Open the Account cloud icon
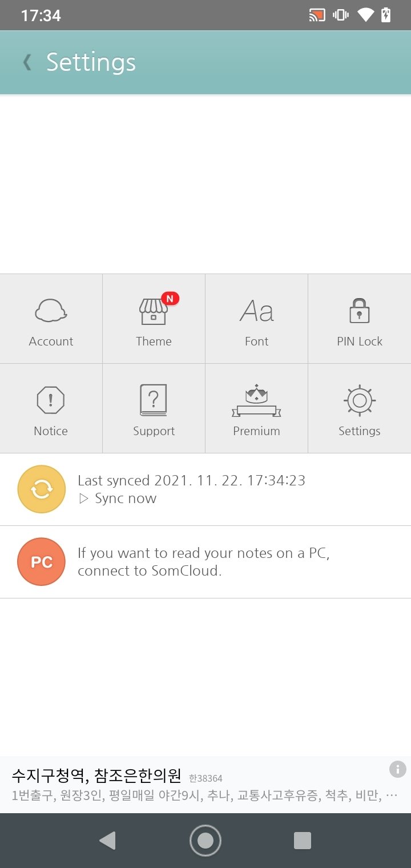Image resolution: width=411 pixels, height=868 pixels. point(51,311)
